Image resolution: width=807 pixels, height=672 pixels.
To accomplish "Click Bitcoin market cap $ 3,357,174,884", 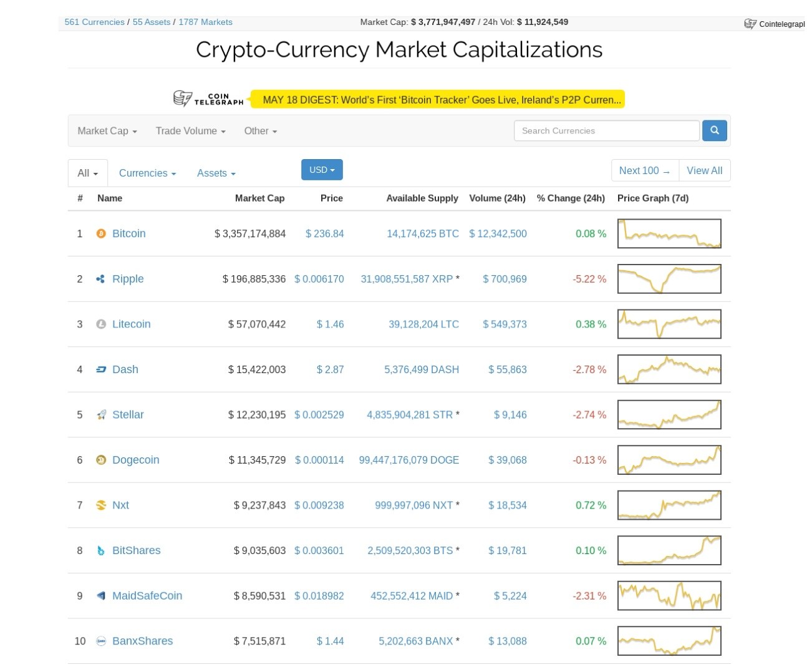I will coord(250,233).
